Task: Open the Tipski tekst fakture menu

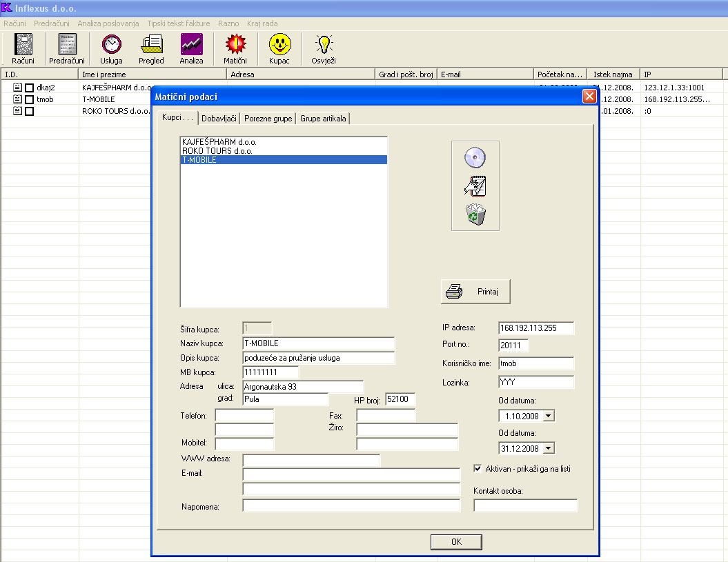Action: coord(179,23)
